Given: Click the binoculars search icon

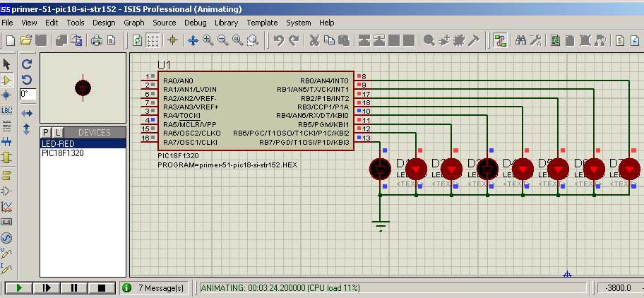Looking at the screenshot, I should [521, 40].
